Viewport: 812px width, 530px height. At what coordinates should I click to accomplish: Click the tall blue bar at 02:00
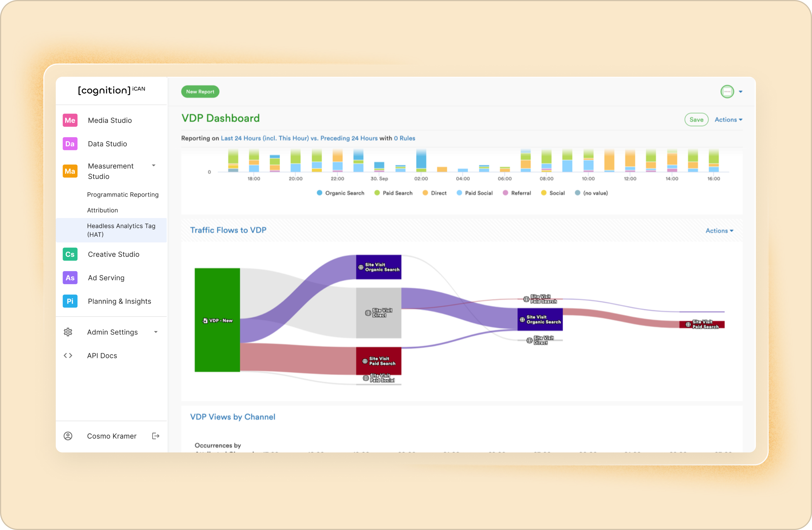(421, 159)
